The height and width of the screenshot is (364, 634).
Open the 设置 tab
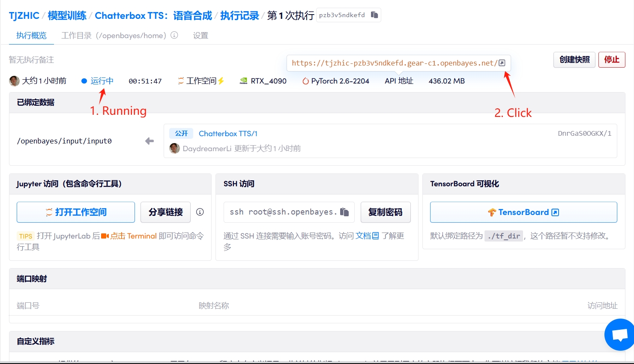pyautogui.click(x=200, y=36)
